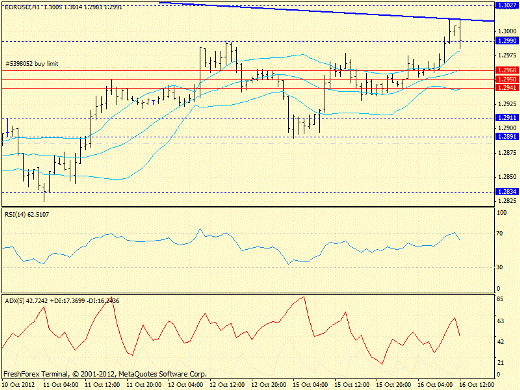The height and width of the screenshot is (390, 520).
Task: Click the '15 Oct 12:00' time axis label
Action: click(352, 385)
